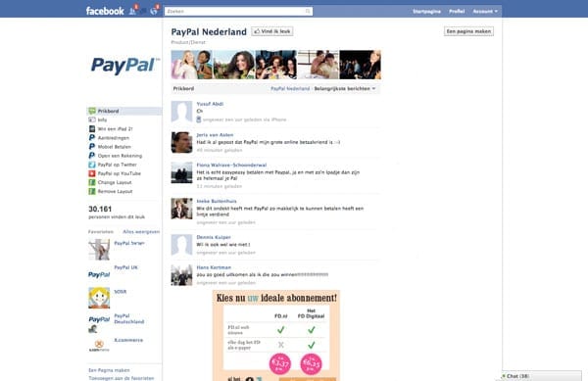Open friend requests icon in header
Screen dimensions: 588x381
pos(132,11)
